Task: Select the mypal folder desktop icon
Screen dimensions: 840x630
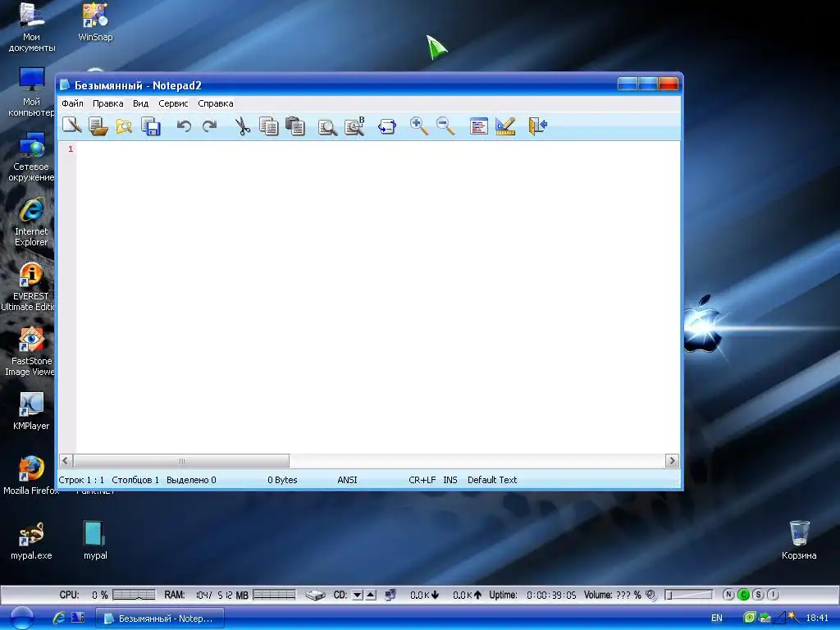Action: pos(95,541)
